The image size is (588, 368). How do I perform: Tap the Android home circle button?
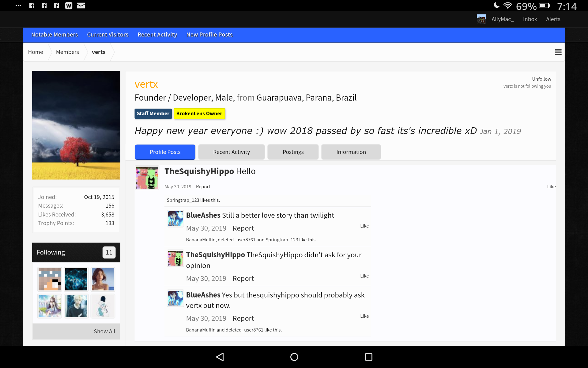point(294,357)
